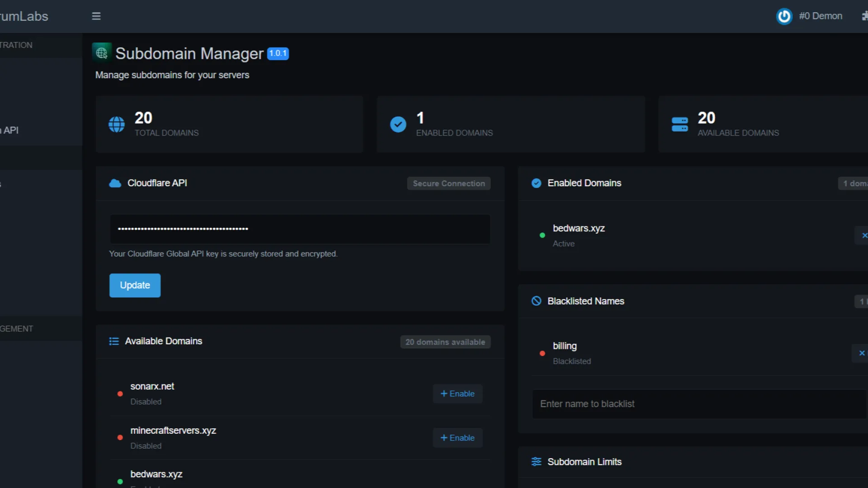Viewport: 868px width, 488px height.
Task: Open the #0 Demon user account
Action: (820, 16)
